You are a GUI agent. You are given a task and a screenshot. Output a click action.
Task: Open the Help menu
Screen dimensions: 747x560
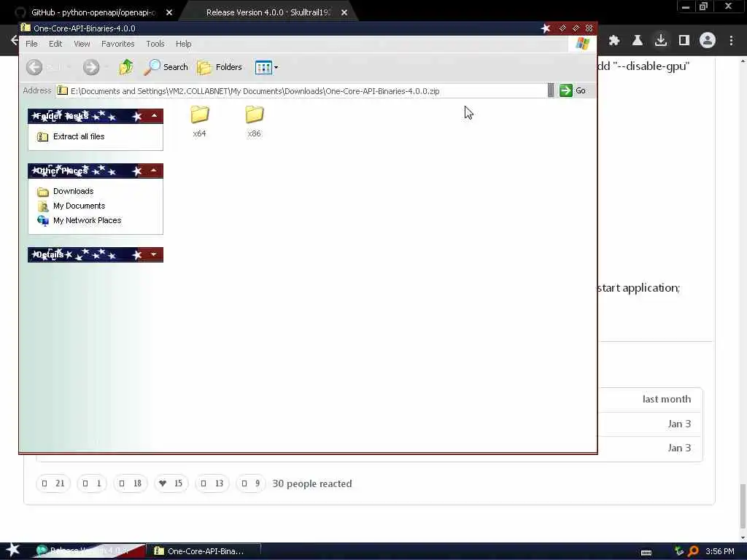183,44
